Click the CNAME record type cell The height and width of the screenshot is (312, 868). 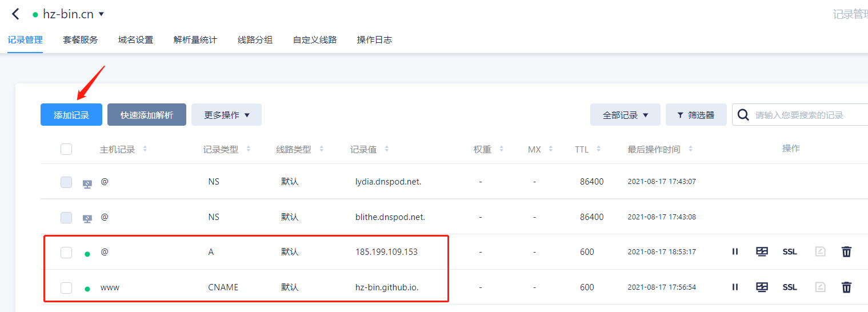tap(223, 287)
